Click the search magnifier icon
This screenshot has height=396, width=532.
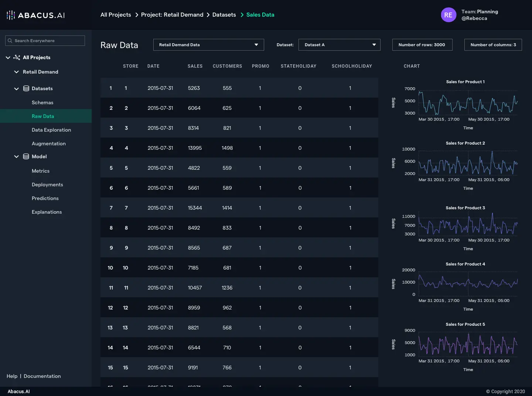pos(10,41)
